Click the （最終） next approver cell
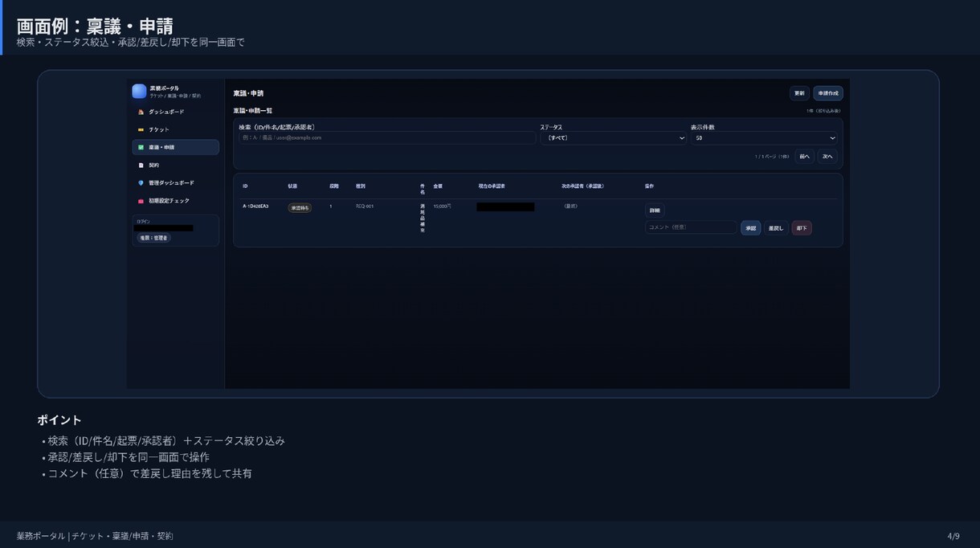The height and width of the screenshot is (548, 980). click(570, 207)
